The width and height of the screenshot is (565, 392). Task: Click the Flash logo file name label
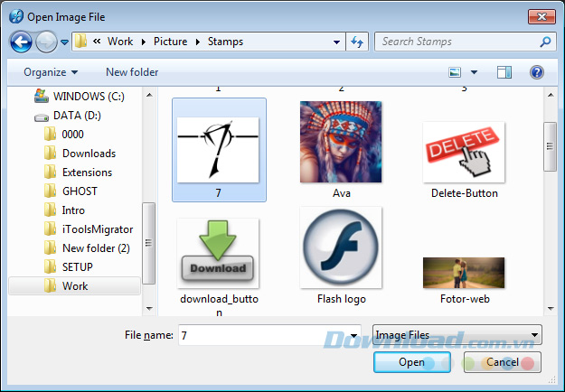pyautogui.click(x=342, y=299)
